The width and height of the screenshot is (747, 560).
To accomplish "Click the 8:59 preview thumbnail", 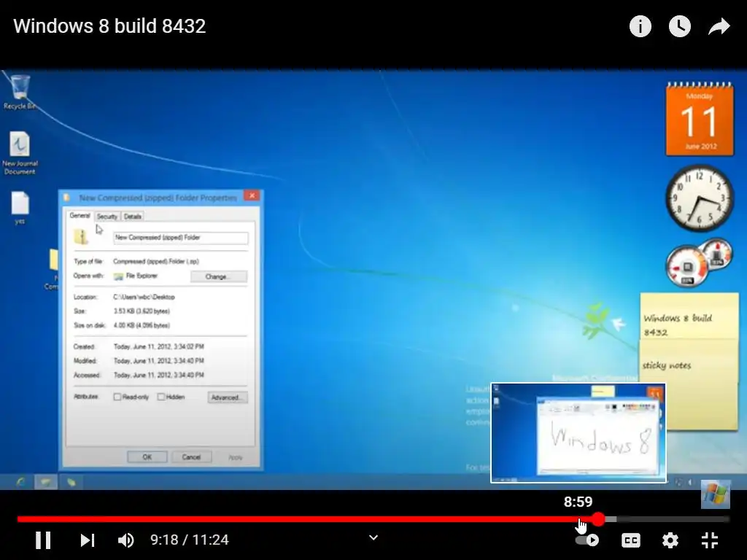I will [578, 433].
